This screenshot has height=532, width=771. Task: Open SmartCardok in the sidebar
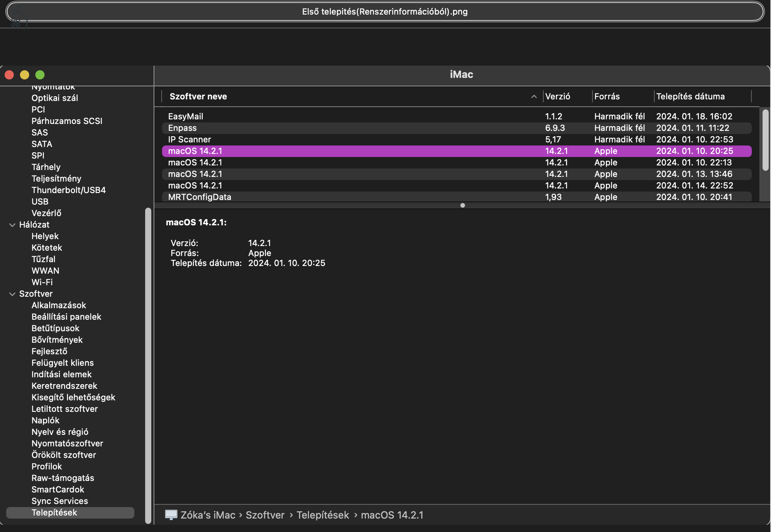coord(58,490)
